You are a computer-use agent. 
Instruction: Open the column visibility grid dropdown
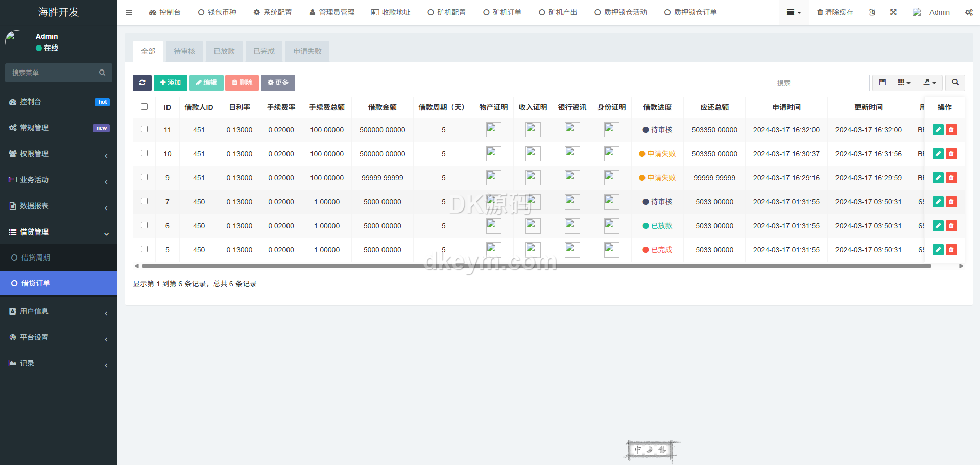click(904, 83)
